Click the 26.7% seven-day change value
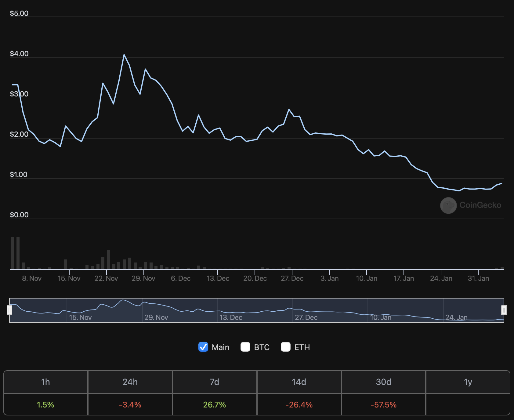Image resolution: width=514 pixels, height=420 pixels. click(x=215, y=405)
